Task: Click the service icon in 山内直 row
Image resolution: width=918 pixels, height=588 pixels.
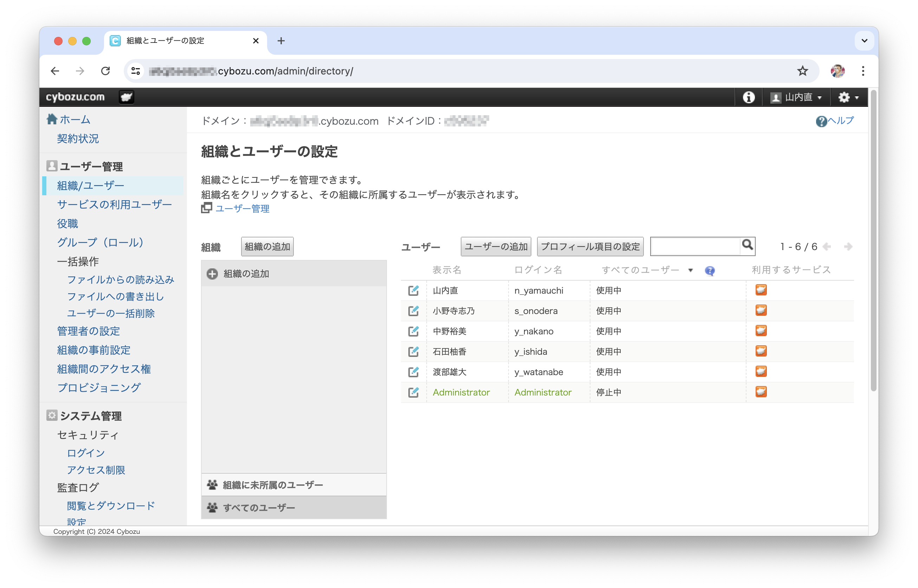Action: (x=761, y=290)
